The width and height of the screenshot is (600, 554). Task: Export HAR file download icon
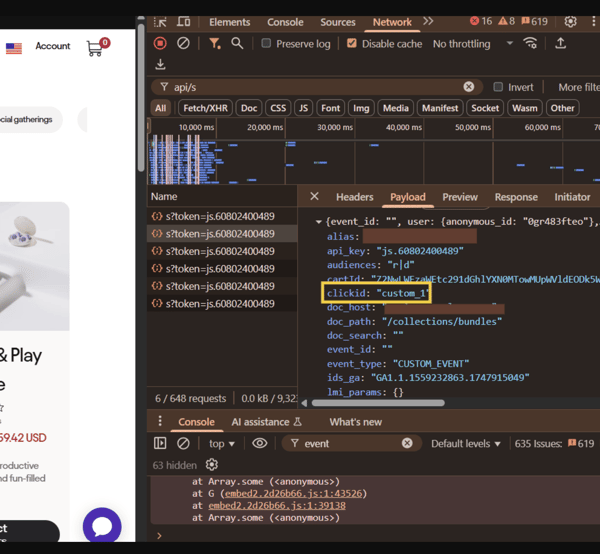[160, 64]
